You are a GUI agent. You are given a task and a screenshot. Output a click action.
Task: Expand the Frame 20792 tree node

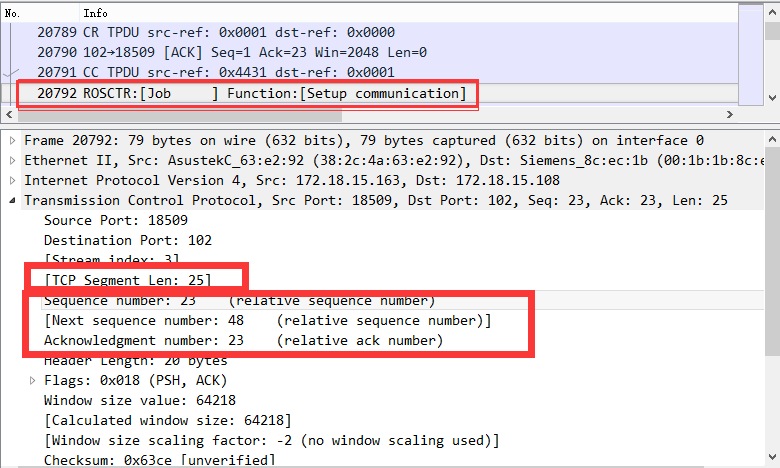tap(12, 141)
